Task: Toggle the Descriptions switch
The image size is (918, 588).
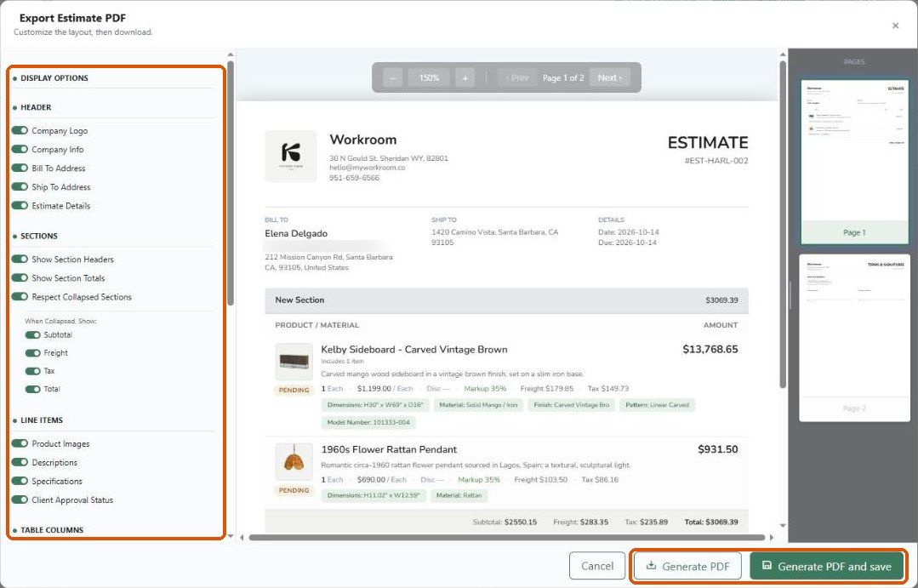Action: (20, 462)
